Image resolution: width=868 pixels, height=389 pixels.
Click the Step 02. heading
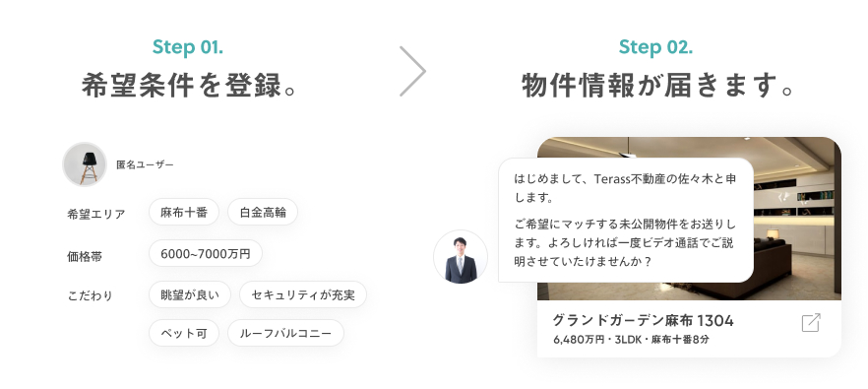pyautogui.click(x=655, y=47)
